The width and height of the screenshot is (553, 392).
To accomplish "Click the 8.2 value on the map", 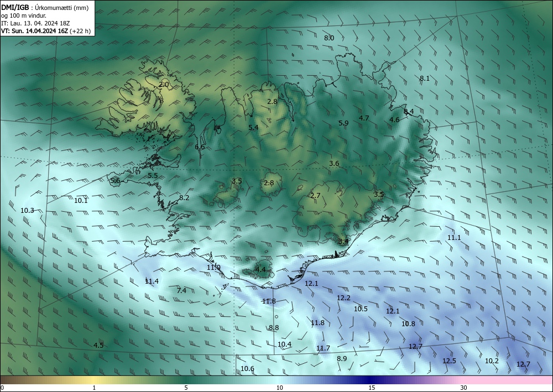I will click(x=184, y=198).
